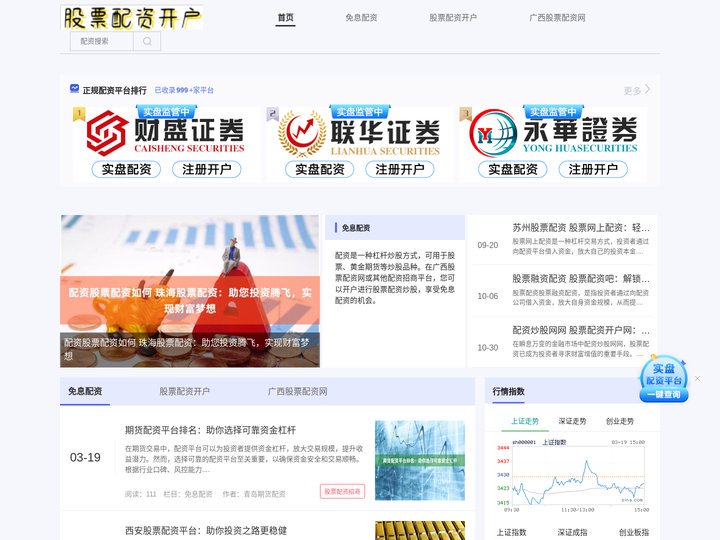Select the 创业走势 chart tab
Viewport: 720px width, 540px height.
(619, 421)
